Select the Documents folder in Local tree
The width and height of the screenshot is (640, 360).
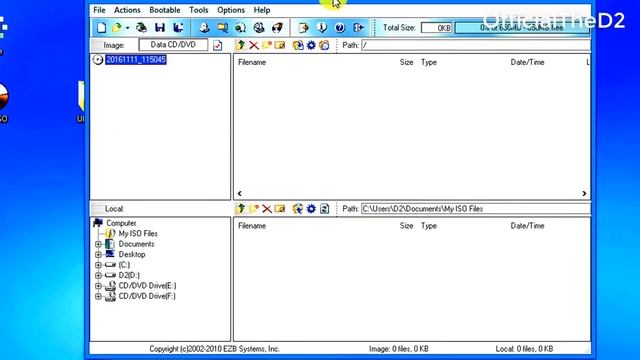(x=136, y=244)
